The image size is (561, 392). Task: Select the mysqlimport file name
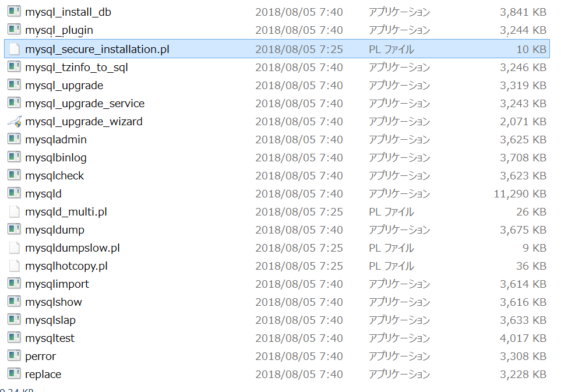[x=57, y=284]
